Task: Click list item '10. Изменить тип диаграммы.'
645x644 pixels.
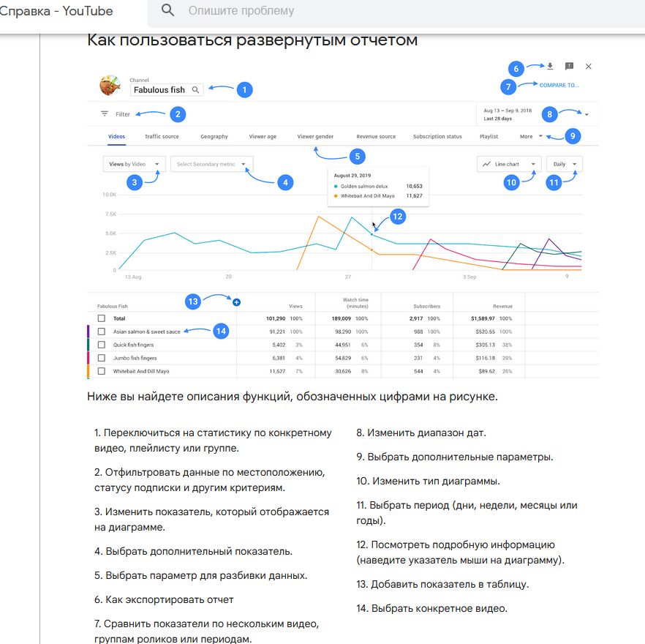Action: click(x=429, y=481)
